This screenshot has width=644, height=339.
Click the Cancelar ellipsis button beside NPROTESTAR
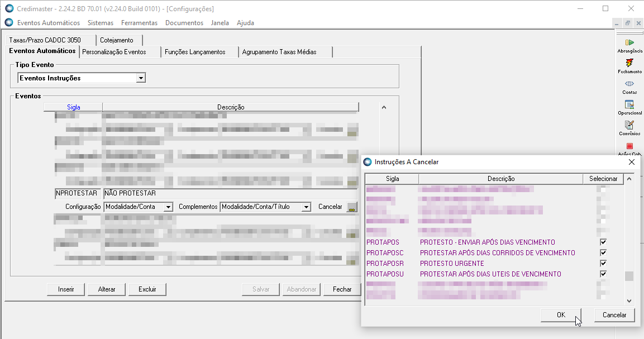point(352,207)
